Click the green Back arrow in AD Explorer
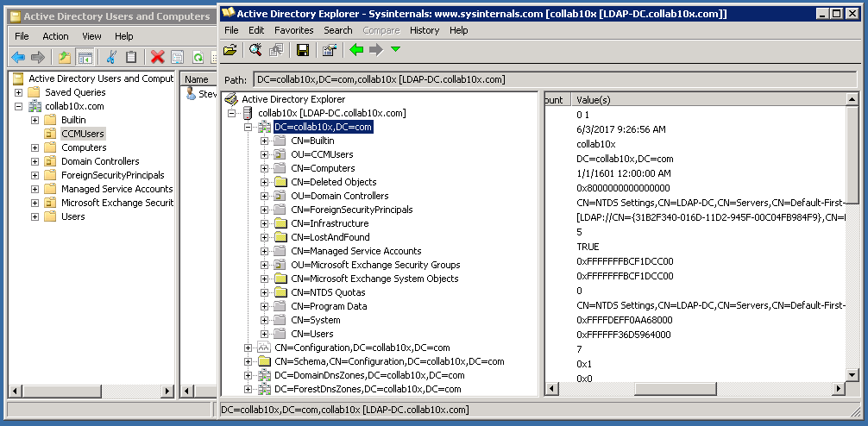Viewport: 868px width, 426px height. coord(356,50)
